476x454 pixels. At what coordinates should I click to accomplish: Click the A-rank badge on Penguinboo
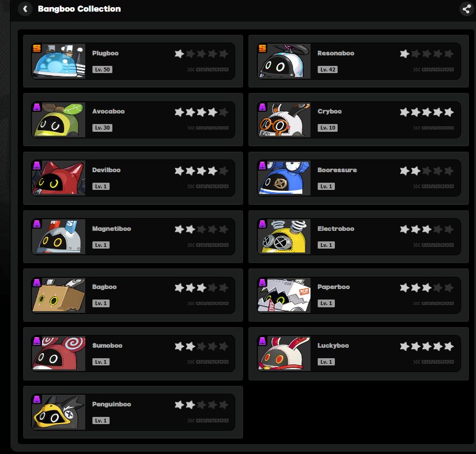tap(37, 399)
